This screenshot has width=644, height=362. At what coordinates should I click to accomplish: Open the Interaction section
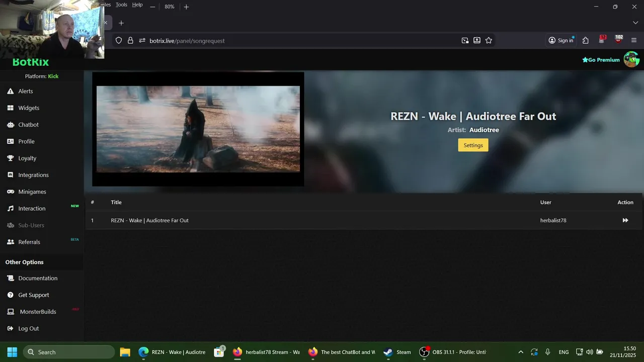[x=32, y=208]
